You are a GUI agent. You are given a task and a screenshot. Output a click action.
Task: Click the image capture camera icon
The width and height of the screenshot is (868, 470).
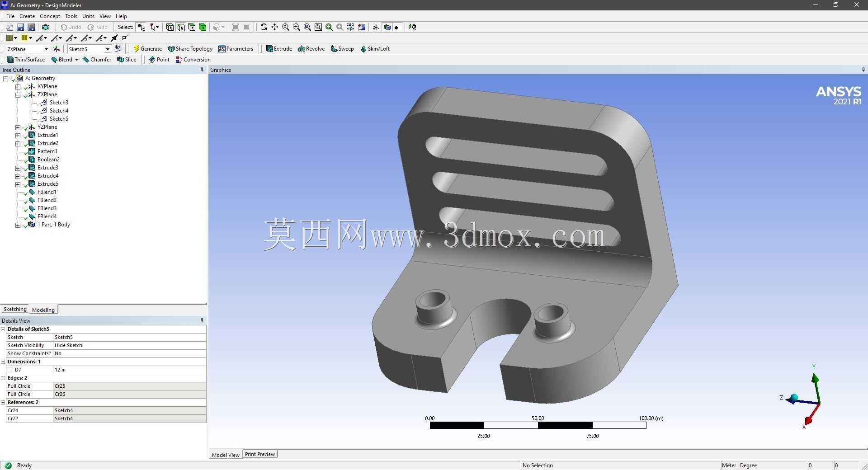(x=46, y=27)
